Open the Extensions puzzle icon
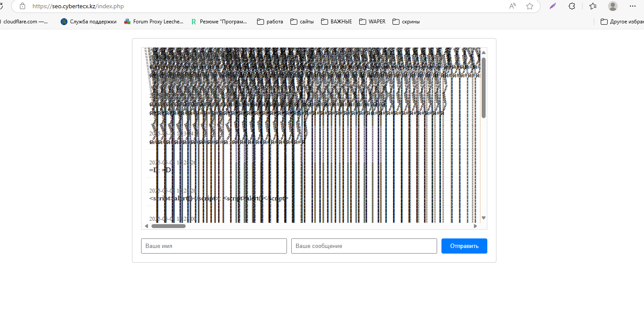This screenshot has height=328, width=644. [x=572, y=6]
